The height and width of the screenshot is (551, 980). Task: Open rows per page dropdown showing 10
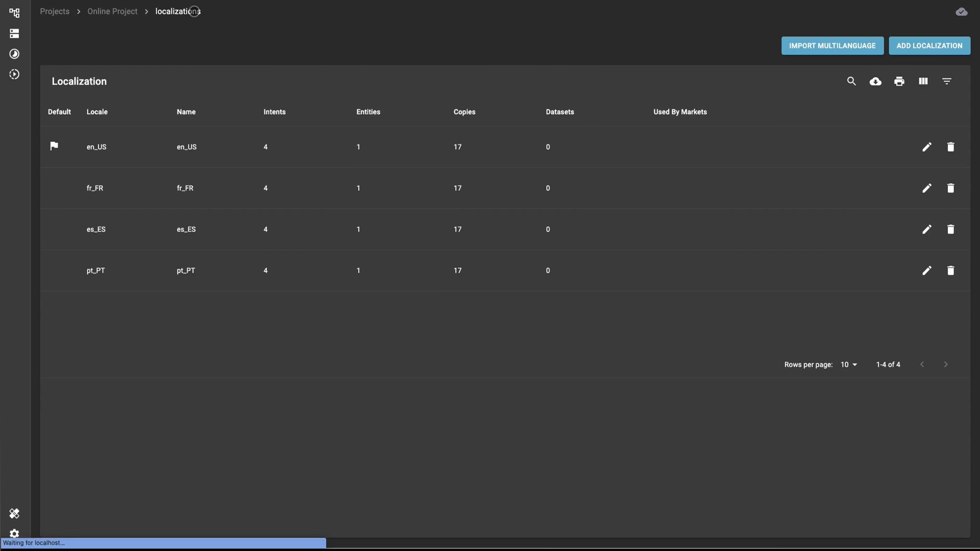point(849,364)
